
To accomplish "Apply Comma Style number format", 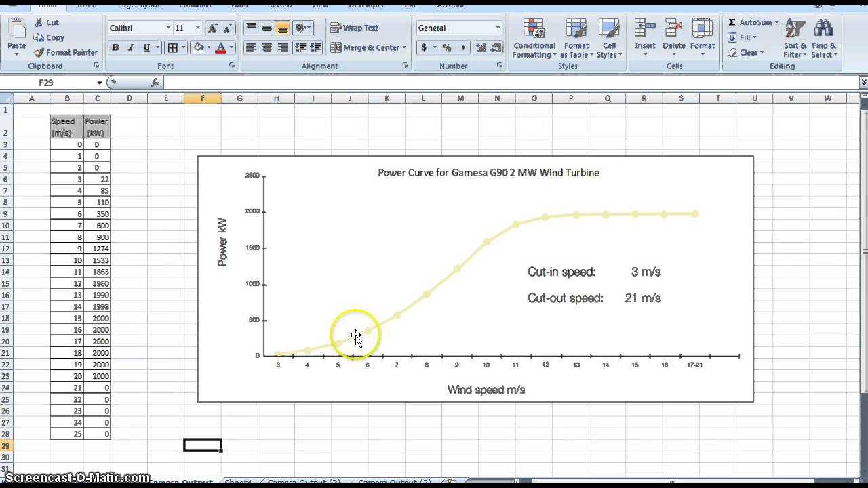I will coord(463,47).
